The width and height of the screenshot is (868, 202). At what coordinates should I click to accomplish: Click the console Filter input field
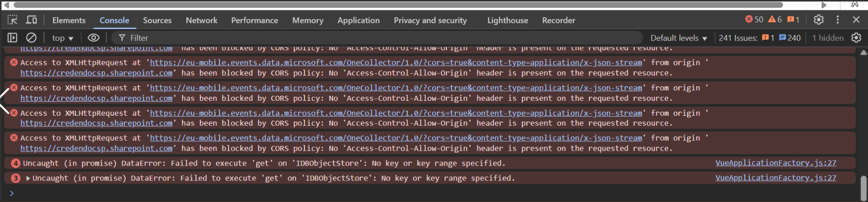pyautogui.click(x=380, y=38)
